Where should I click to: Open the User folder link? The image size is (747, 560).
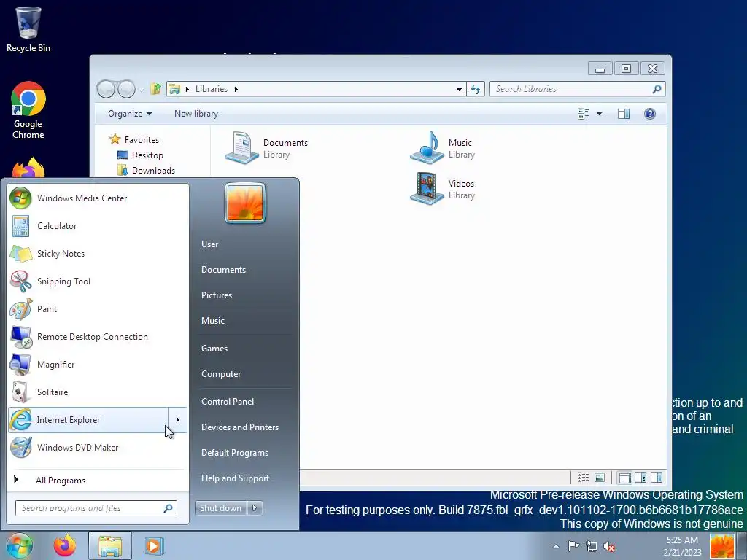(209, 244)
